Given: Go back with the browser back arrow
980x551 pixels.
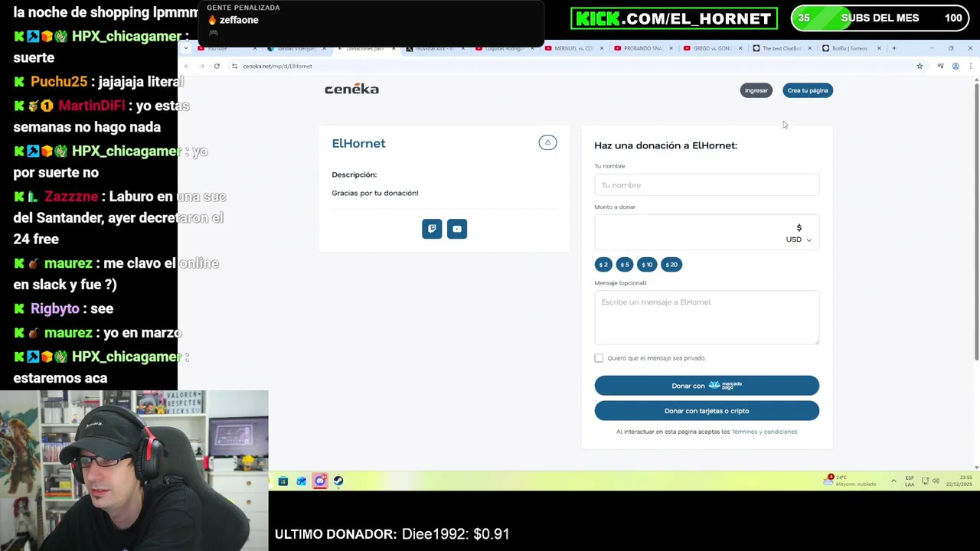Looking at the screenshot, I should pyautogui.click(x=187, y=66).
